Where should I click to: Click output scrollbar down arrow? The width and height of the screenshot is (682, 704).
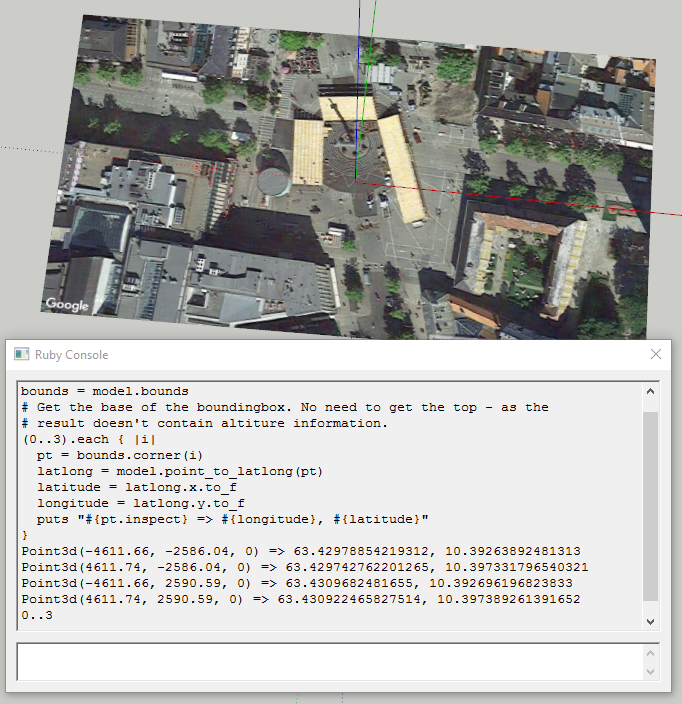[x=650, y=621]
